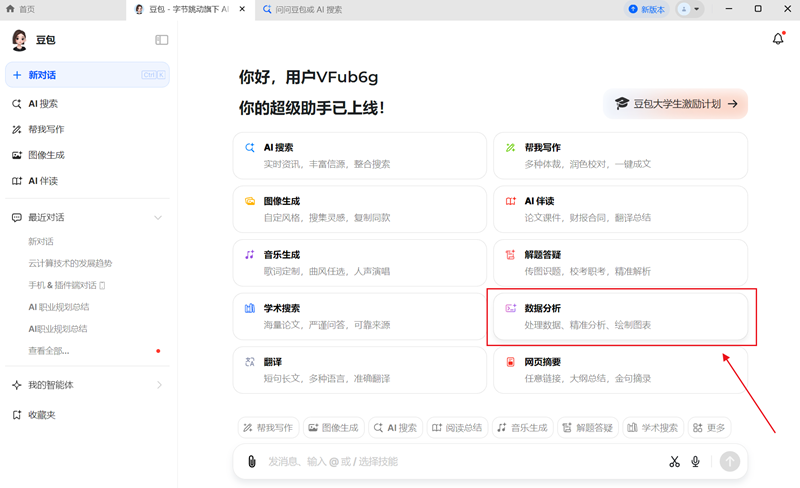Activate the microphone voice input icon
The image size is (800, 488).
(695, 461)
